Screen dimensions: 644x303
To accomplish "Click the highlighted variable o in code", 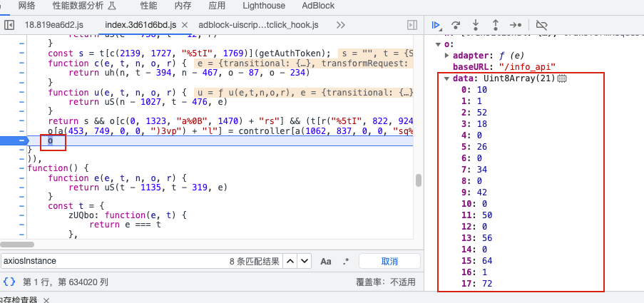I will pos(50,140).
